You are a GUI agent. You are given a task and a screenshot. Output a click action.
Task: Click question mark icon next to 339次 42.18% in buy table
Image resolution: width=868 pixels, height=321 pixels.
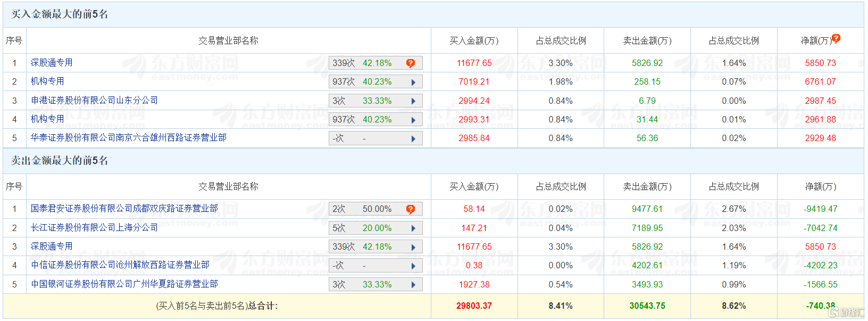pyautogui.click(x=410, y=63)
